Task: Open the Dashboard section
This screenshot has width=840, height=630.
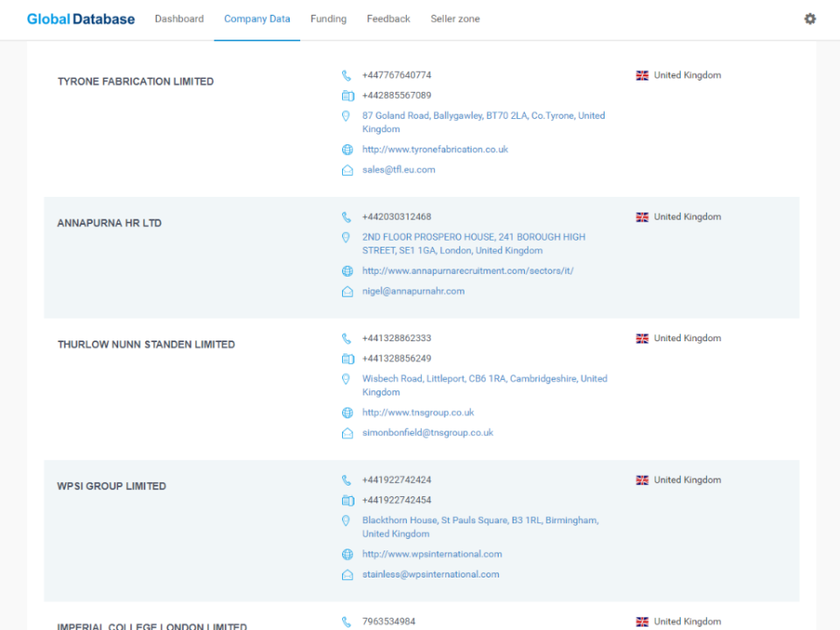Action: (179, 18)
